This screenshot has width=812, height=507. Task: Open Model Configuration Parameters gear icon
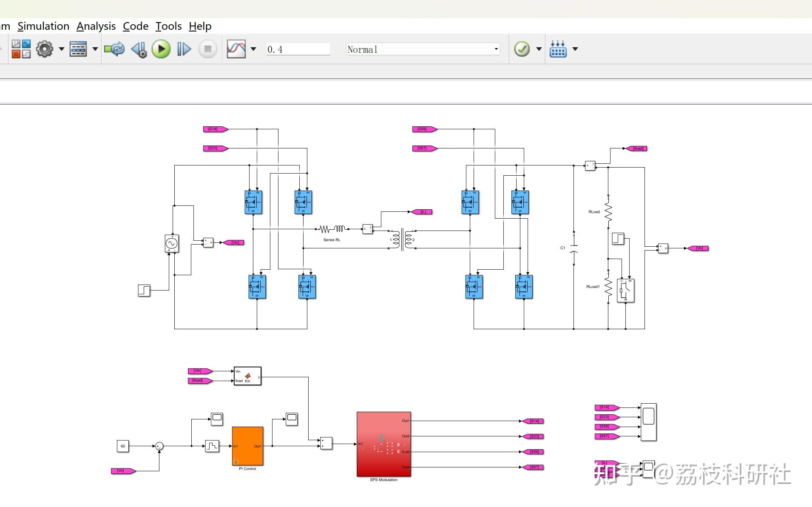[45, 49]
